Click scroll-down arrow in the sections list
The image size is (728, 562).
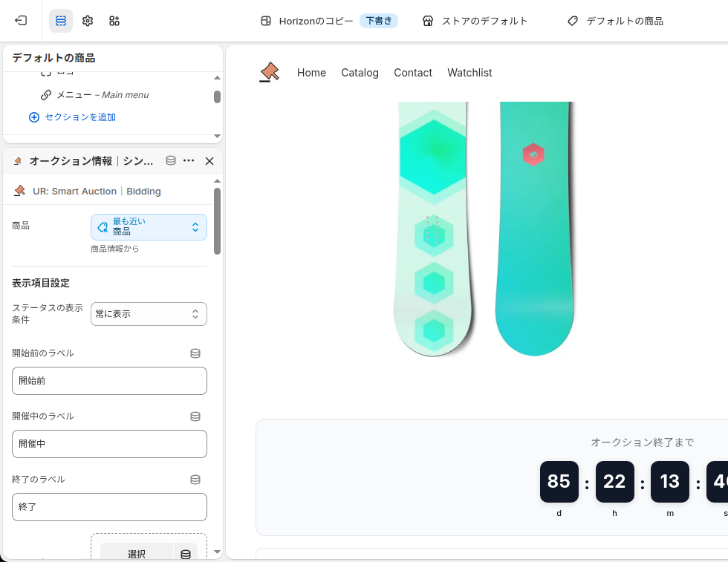(x=217, y=136)
